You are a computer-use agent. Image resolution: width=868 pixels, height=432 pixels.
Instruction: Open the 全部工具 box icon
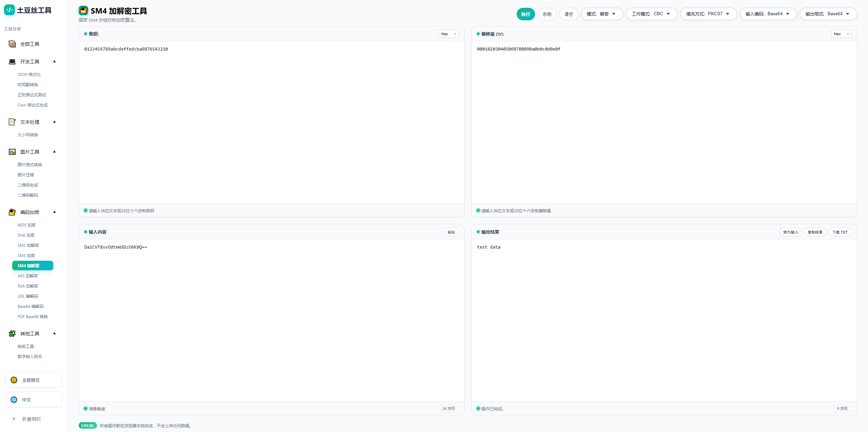click(12, 44)
